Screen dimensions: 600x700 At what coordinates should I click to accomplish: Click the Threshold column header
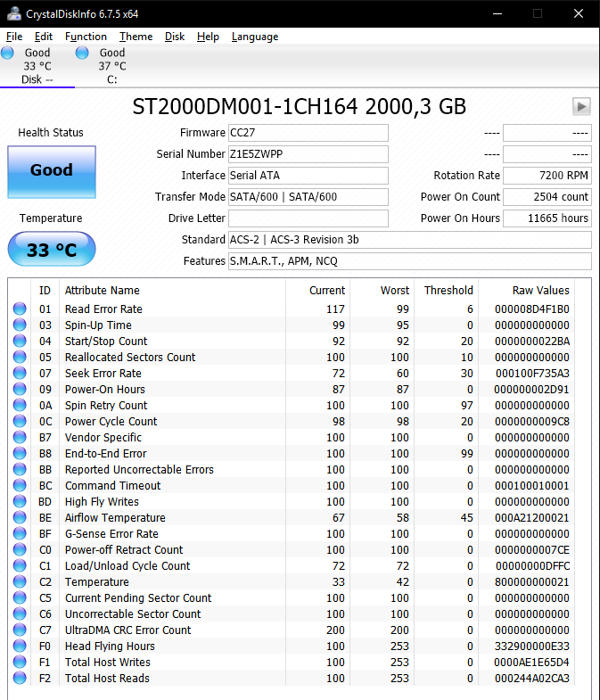(448, 291)
